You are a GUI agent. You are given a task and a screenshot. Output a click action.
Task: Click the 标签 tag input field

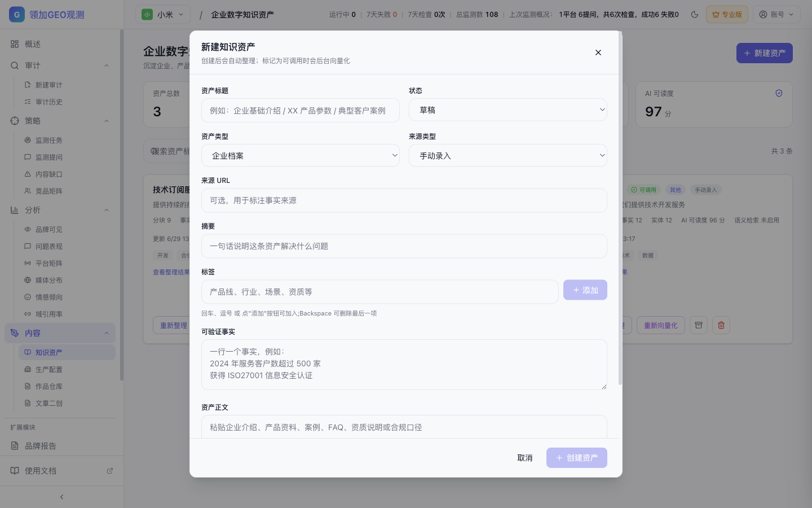pos(380,292)
